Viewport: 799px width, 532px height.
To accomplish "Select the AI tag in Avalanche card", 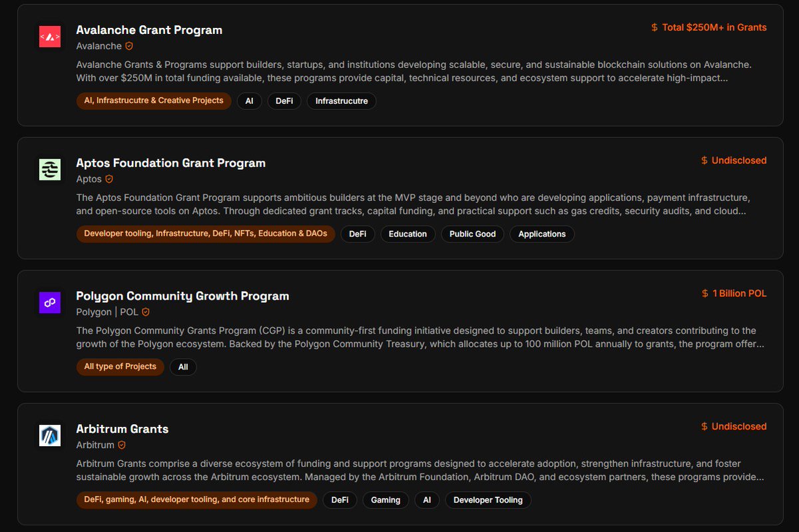I will tap(249, 101).
